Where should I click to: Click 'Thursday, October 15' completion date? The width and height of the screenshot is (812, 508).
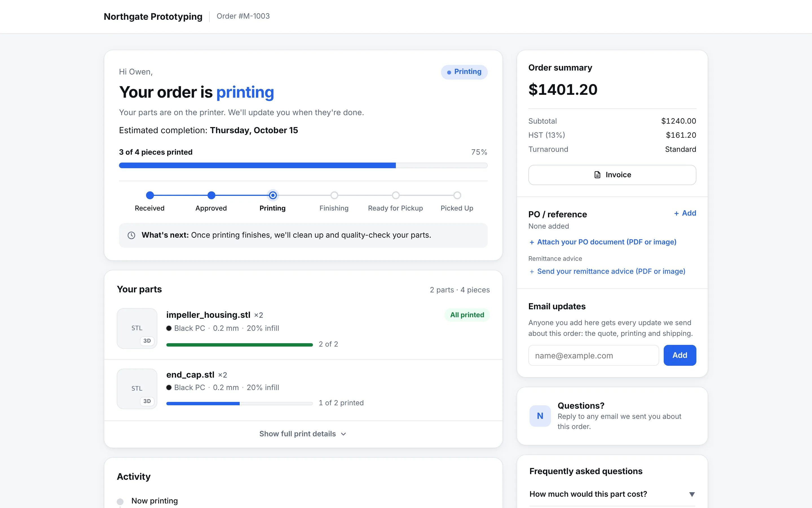click(254, 130)
